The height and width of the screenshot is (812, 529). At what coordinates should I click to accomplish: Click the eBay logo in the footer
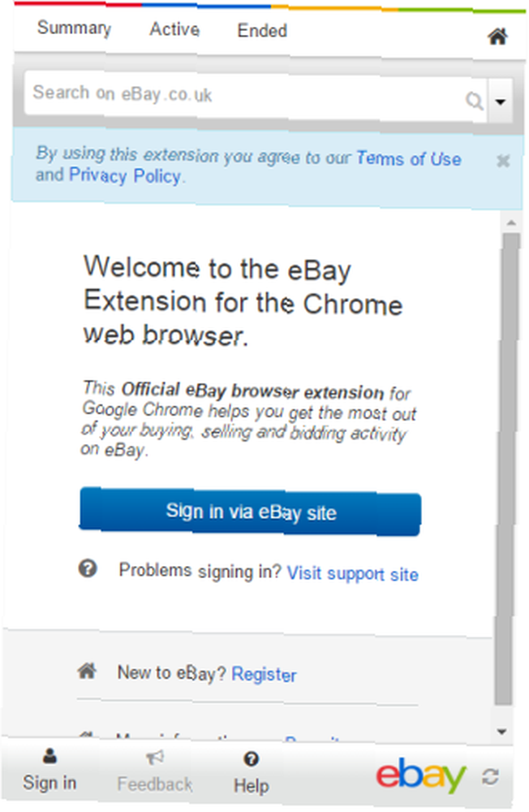pos(420,775)
